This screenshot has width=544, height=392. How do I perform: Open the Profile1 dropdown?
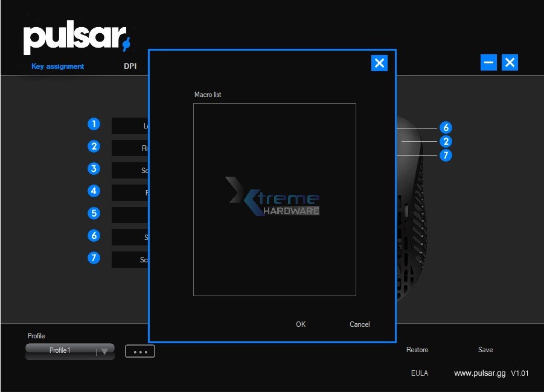[69, 350]
